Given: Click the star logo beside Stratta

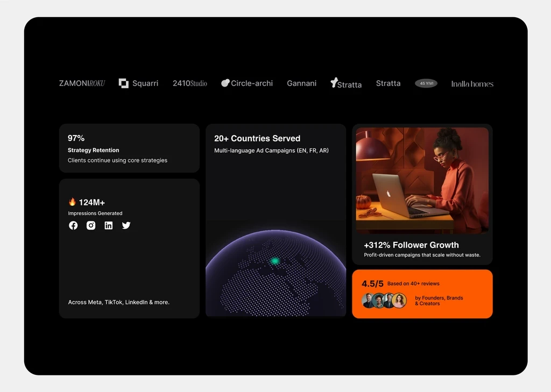Looking at the screenshot, I should [334, 83].
